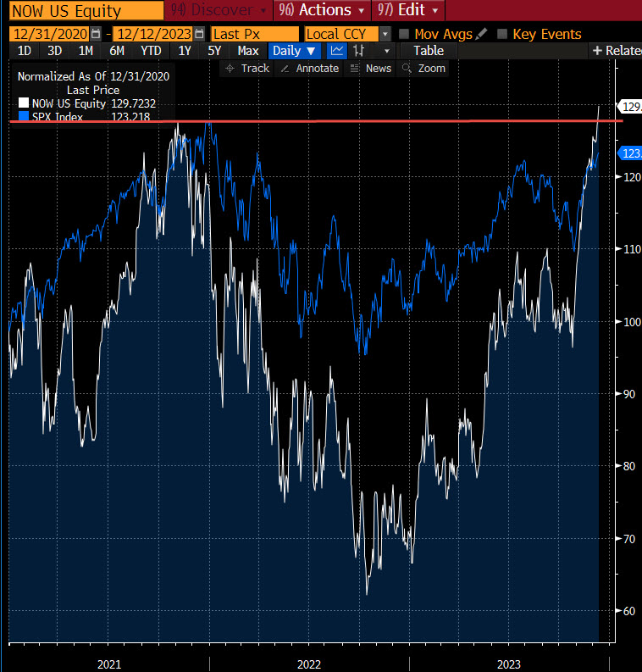Image resolution: width=642 pixels, height=672 pixels.
Task: Click the 70 y-axis value
Action: [629, 539]
